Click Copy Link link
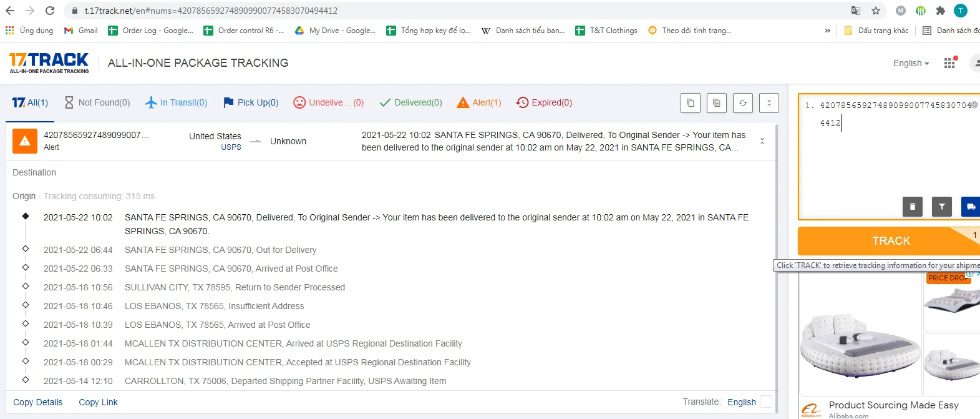980x419 pixels. click(x=98, y=402)
